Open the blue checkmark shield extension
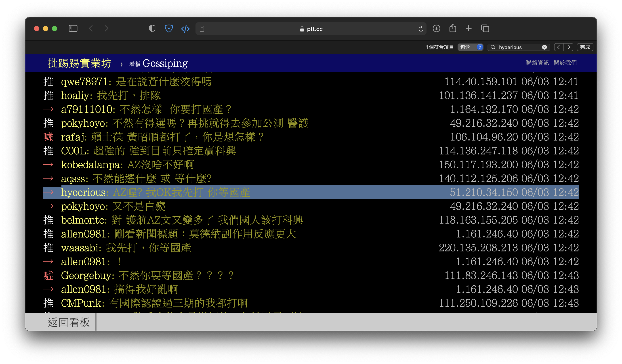The width and height of the screenshot is (622, 364). pyautogui.click(x=169, y=29)
